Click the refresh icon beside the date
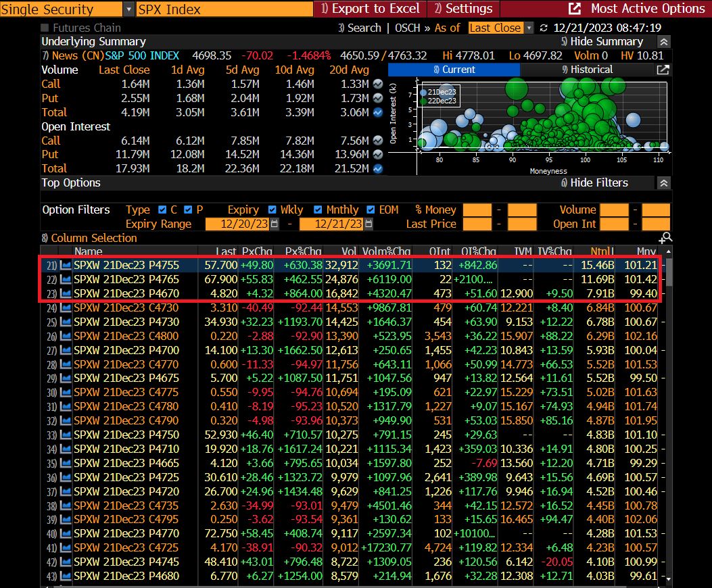Image resolution: width=712 pixels, height=588 pixels. [544, 28]
